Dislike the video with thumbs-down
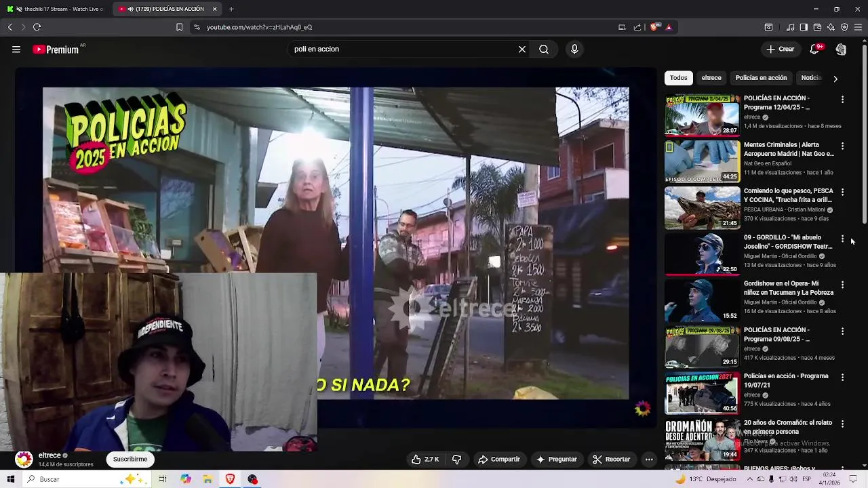868x488 pixels. point(456,459)
